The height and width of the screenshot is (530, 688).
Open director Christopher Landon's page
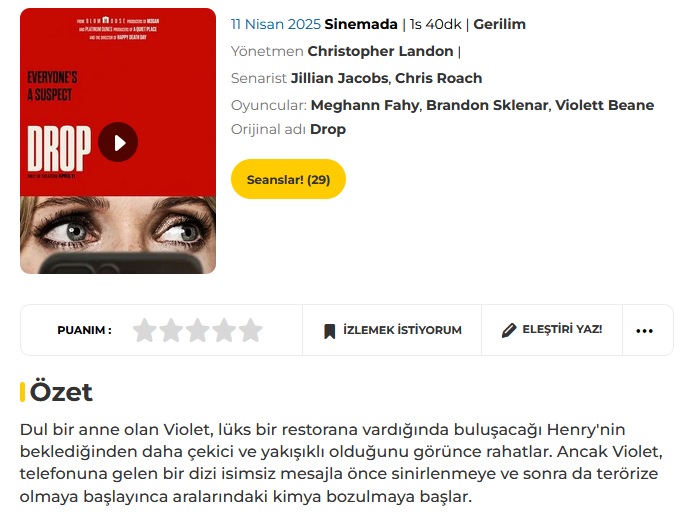380,51
